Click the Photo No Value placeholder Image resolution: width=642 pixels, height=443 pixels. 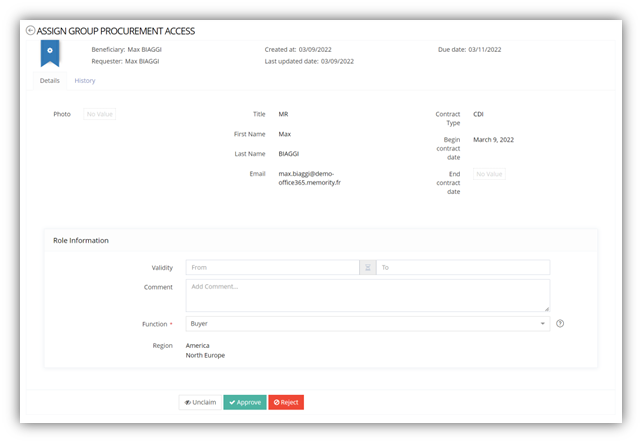[99, 114]
